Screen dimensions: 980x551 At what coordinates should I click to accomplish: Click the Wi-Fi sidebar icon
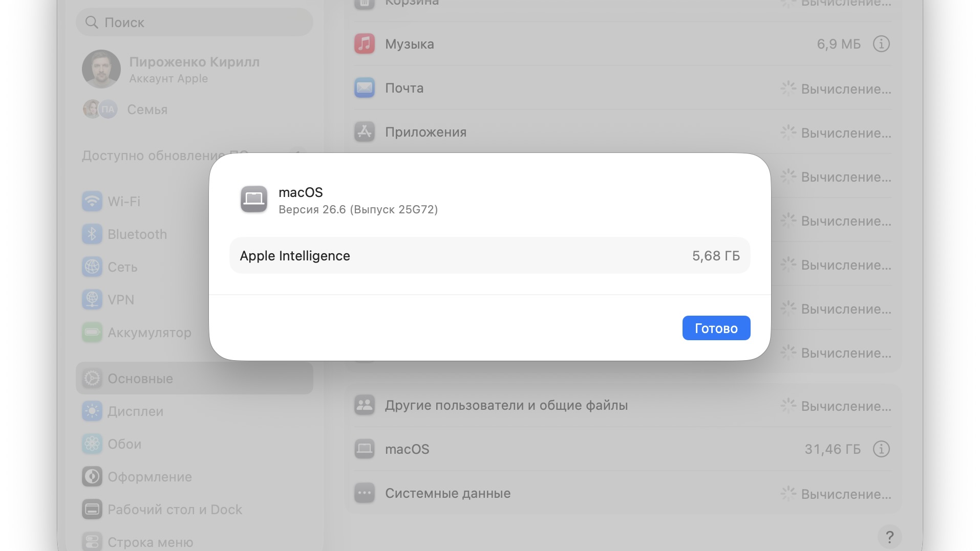[x=92, y=201]
